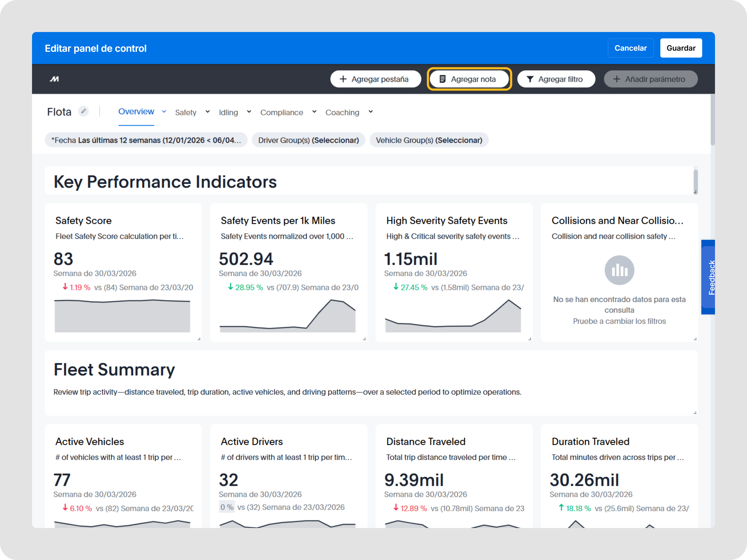The image size is (747, 560).
Task: Click resize handle of High Severity Safety Events card
Action: click(530, 339)
